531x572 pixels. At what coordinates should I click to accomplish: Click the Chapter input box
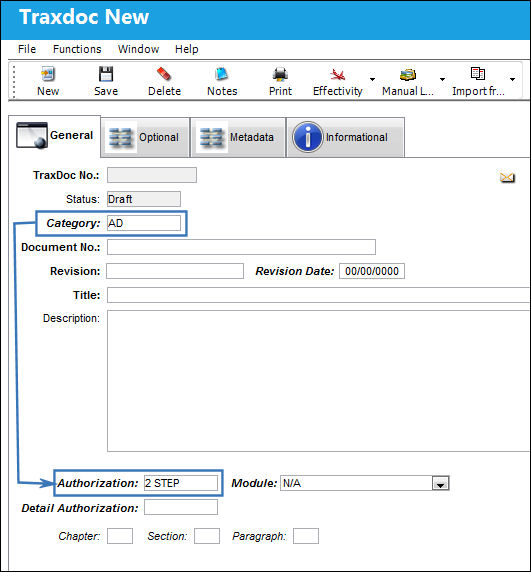tap(120, 536)
